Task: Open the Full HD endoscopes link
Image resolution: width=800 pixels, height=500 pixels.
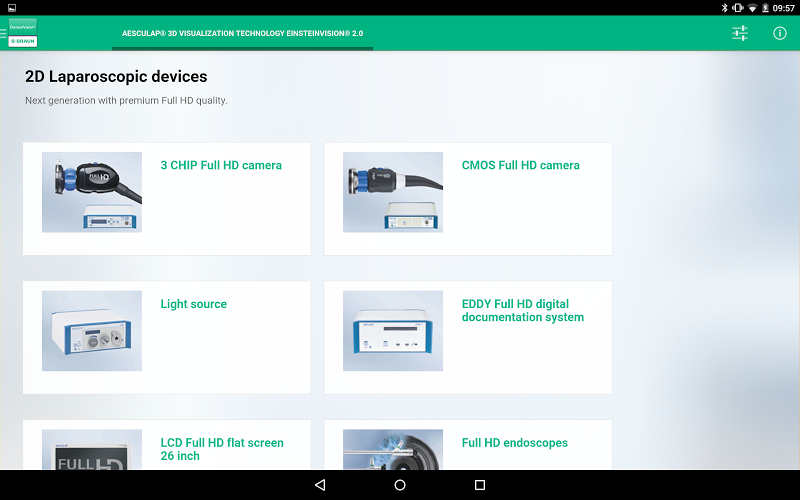Action: [x=514, y=443]
